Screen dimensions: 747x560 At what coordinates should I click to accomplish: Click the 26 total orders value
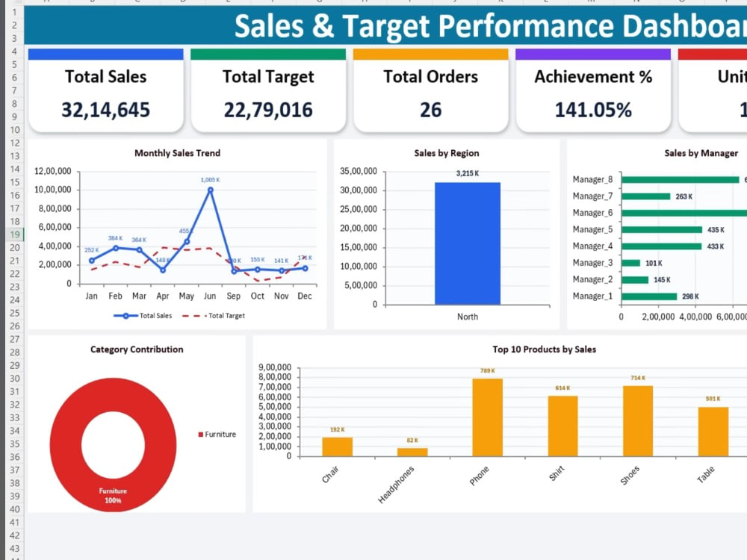point(431,110)
